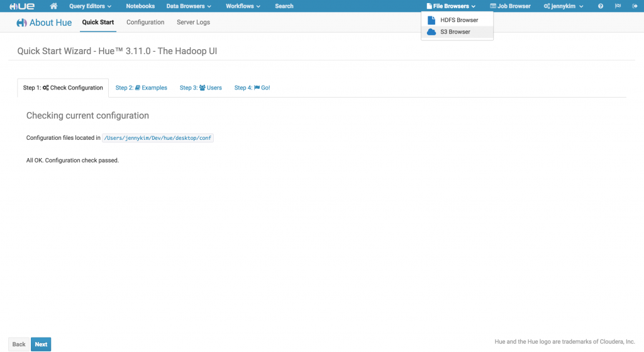Viewport: 644px width, 352px height.
Task: Click the Next button
Action: (x=41, y=344)
